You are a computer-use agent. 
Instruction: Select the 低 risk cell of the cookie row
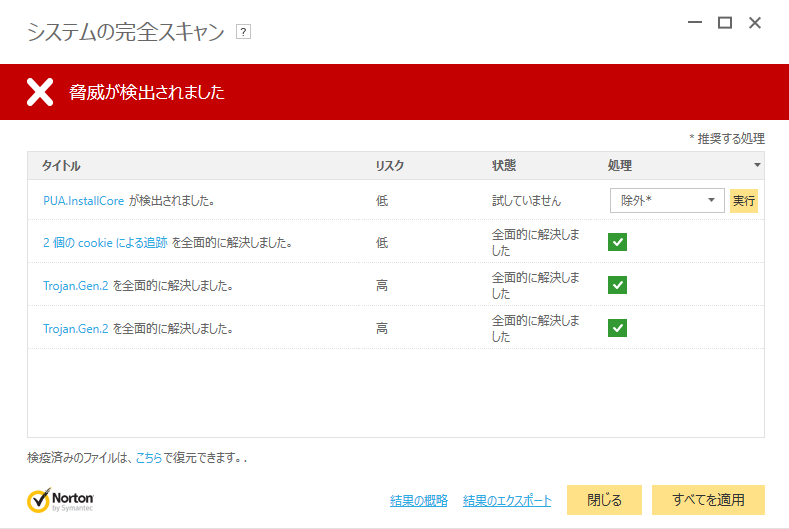[x=382, y=243]
